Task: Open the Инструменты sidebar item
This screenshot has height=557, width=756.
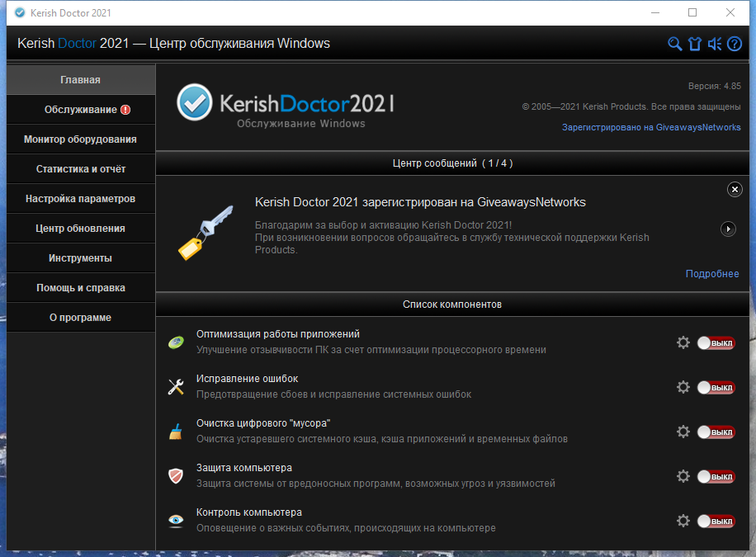Action: [x=81, y=258]
